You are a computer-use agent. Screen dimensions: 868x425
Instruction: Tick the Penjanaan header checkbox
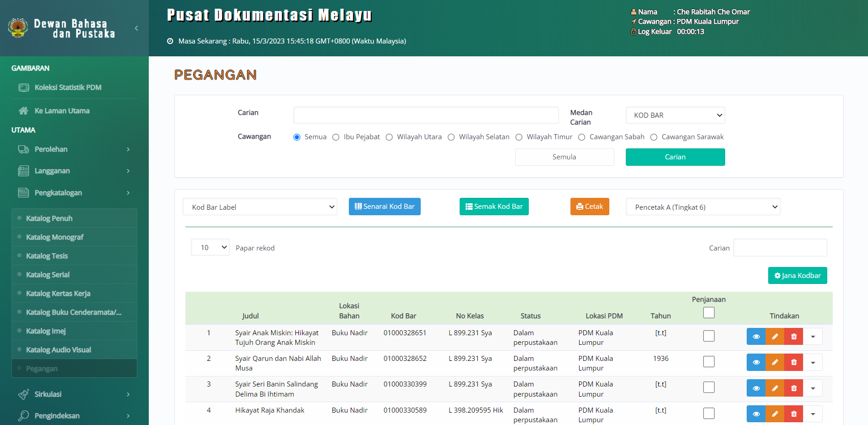point(709,313)
